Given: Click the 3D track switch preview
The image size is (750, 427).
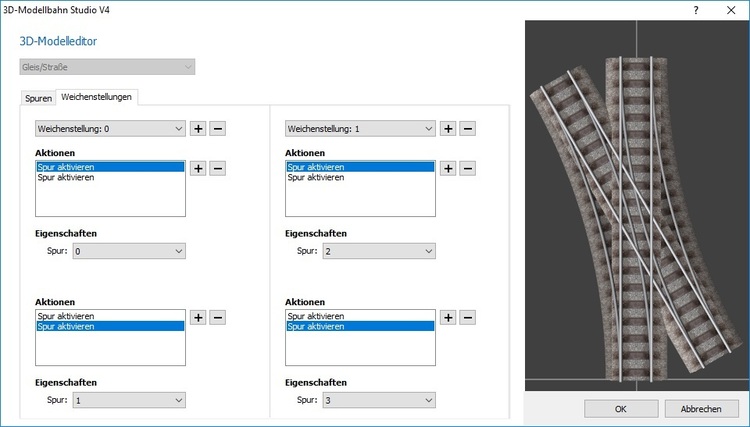Looking at the screenshot, I should 637,206.
